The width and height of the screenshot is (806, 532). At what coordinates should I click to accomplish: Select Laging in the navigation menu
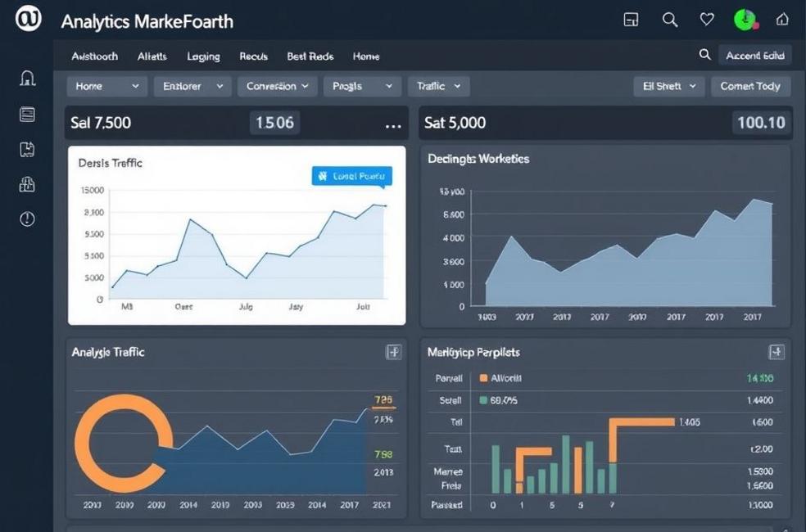click(x=202, y=56)
